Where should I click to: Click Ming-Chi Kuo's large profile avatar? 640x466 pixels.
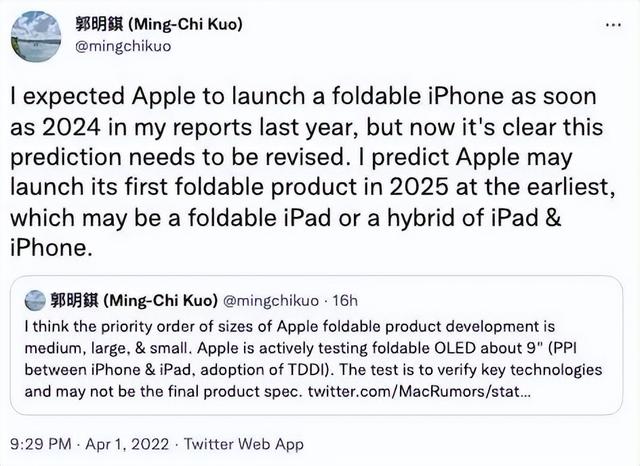point(36,37)
